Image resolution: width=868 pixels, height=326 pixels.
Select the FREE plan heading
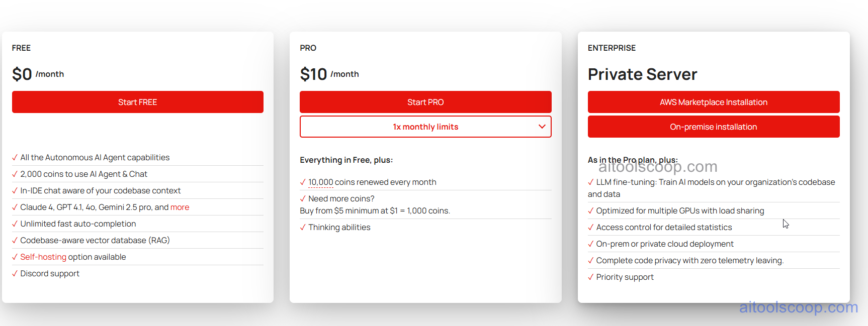pos(21,48)
